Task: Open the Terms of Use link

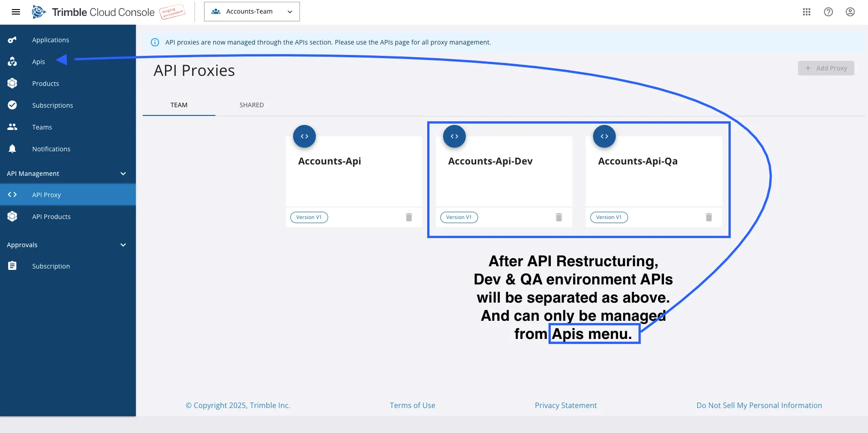Action: click(413, 405)
